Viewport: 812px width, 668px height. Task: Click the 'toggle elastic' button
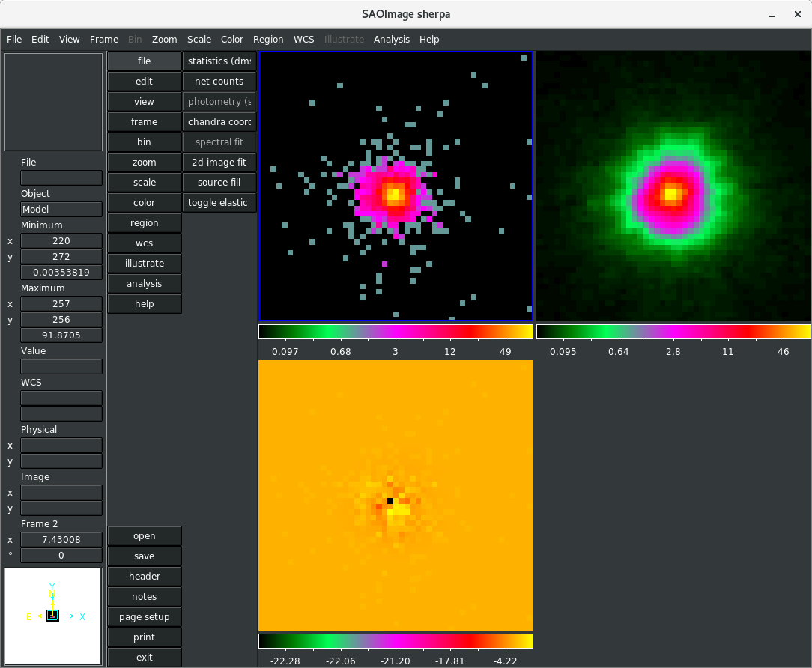click(219, 203)
